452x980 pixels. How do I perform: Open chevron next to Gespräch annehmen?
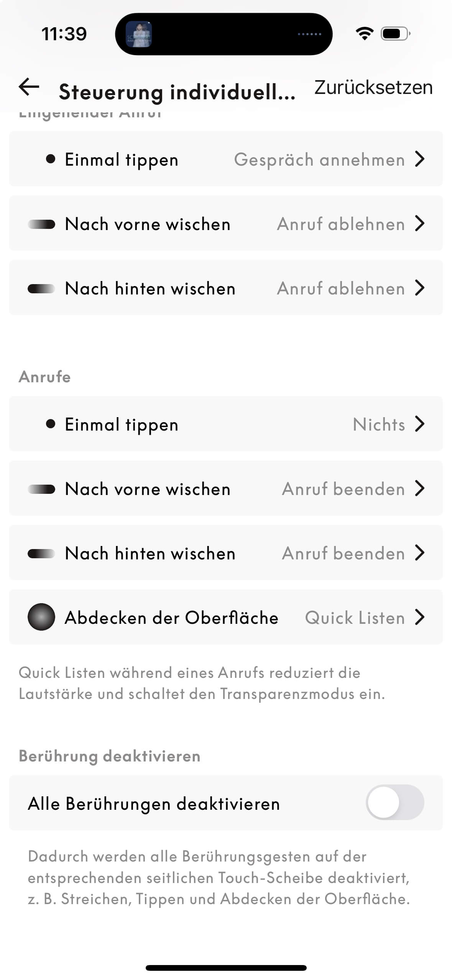(x=420, y=159)
